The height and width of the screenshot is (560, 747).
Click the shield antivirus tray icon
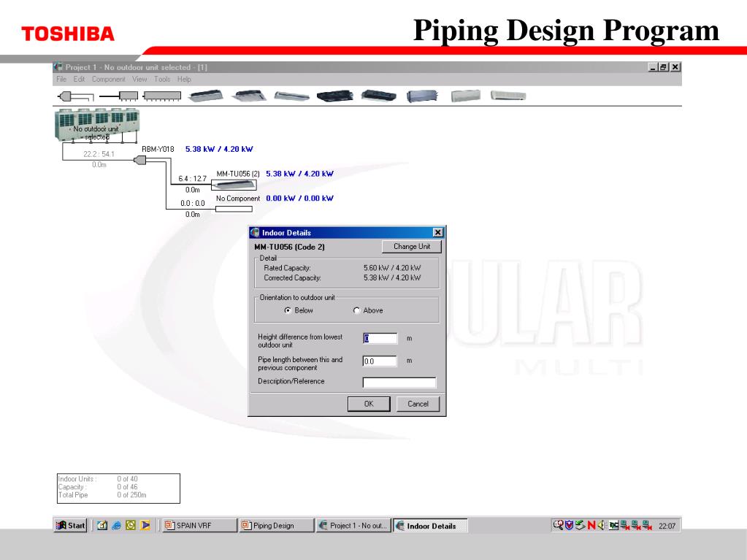(x=570, y=525)
